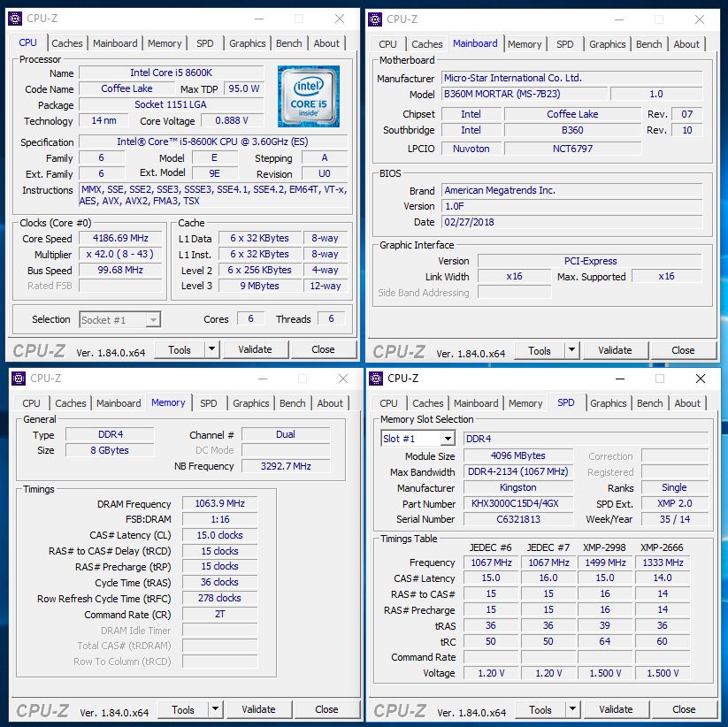Open Tools dropdown arrow in SPD window

click(x=573, y=709)
